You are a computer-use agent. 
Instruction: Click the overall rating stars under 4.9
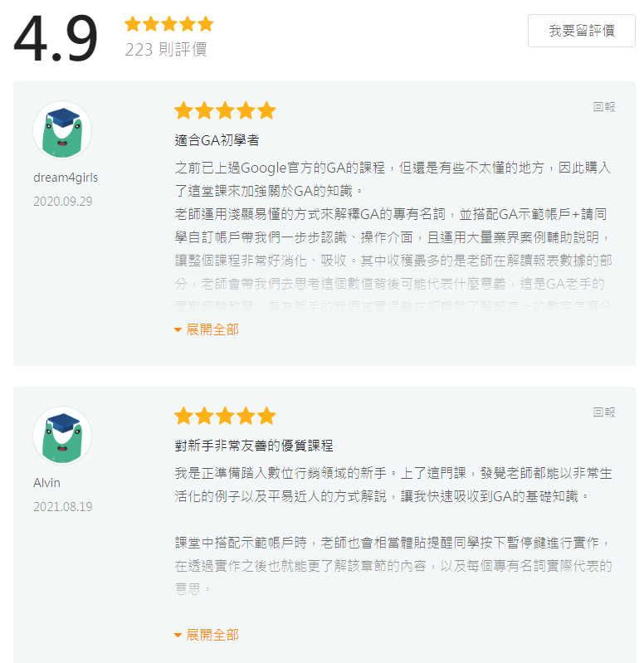point(168,23)
